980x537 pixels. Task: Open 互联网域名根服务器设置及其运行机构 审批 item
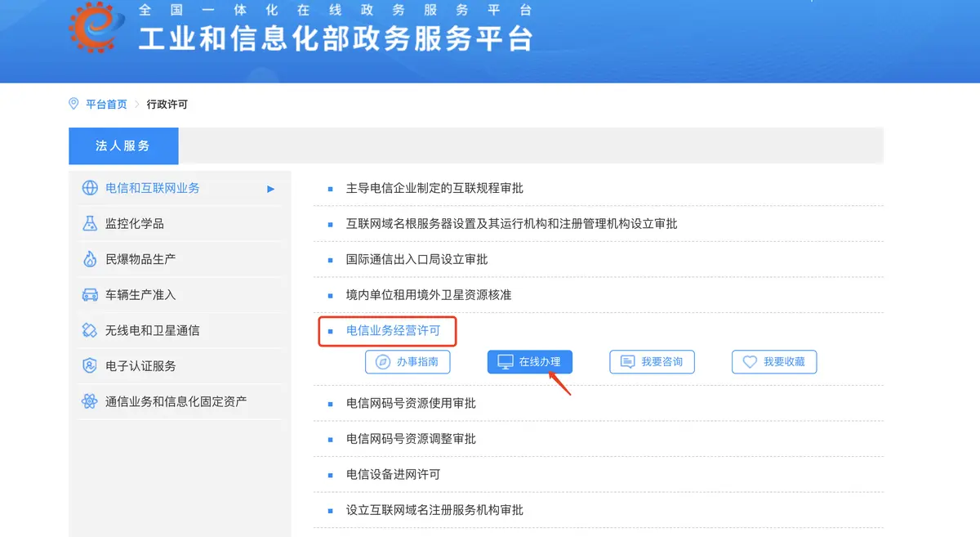(x=511, y=223)
